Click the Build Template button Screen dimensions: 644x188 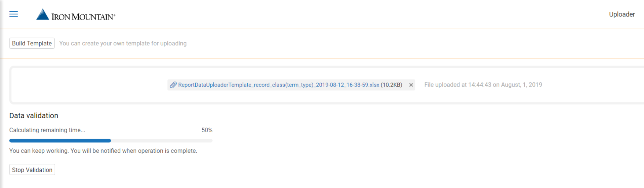click(32, 43)
